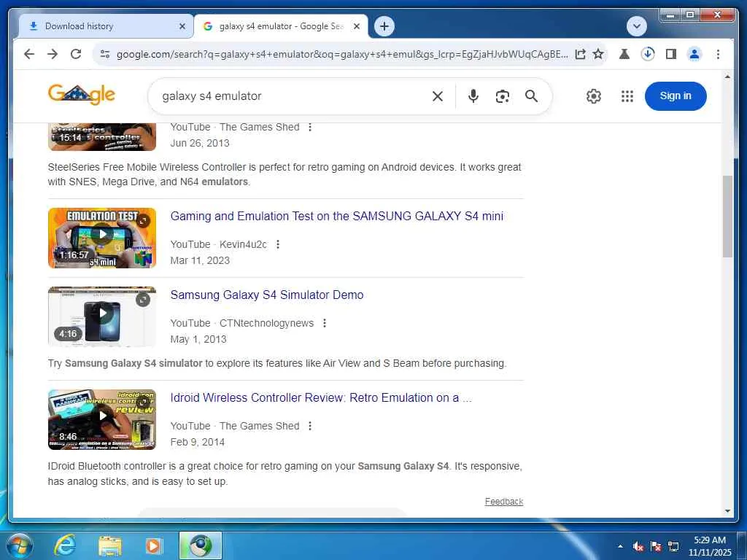
Task: Launch Internet Explorer from taskbar
Action: (64, 545)
